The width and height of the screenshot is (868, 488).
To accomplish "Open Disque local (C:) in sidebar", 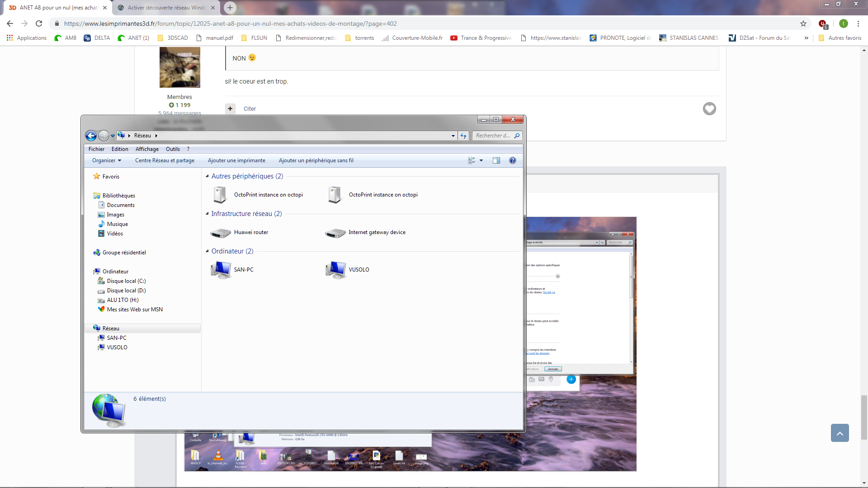I will pos(126,281).
